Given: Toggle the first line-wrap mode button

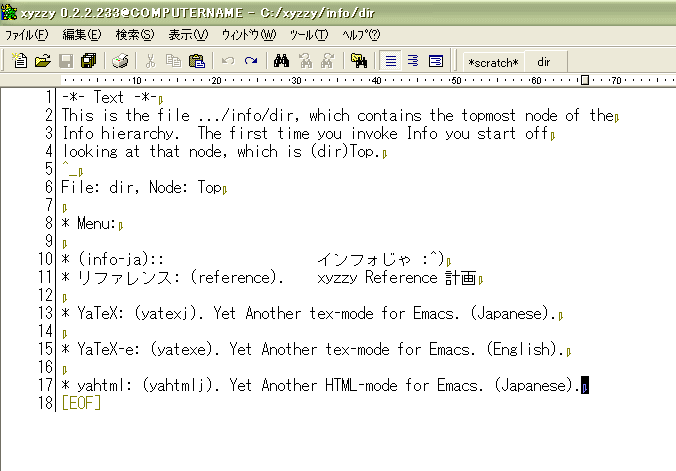Looking at the screenshot, I should click(x=391, y=61).
